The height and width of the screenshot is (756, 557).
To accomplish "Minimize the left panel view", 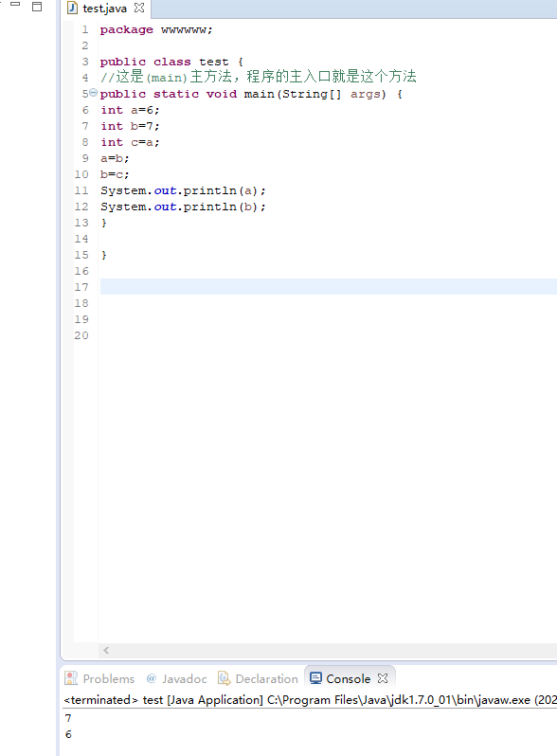I will point(15,4).
